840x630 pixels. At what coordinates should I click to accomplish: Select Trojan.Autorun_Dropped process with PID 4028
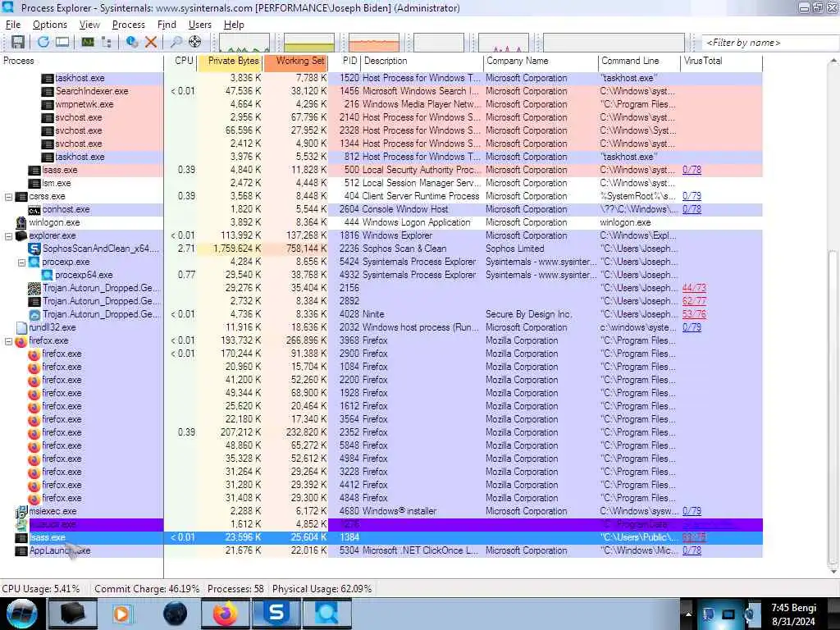pyautogui.click(x=381, y=314)
